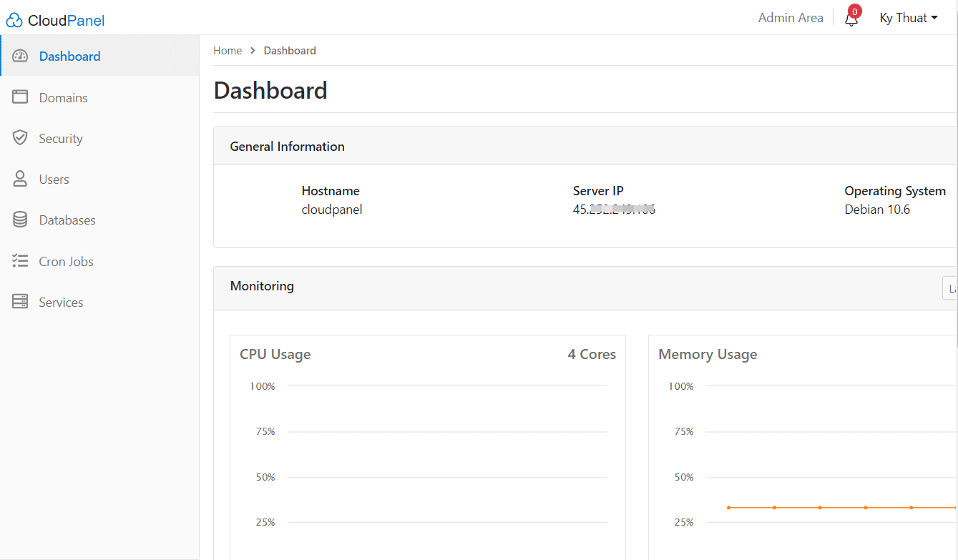The width and height of the screenshot is (958, 560).
Task: Open the Admin Area link
Action: 790,18
